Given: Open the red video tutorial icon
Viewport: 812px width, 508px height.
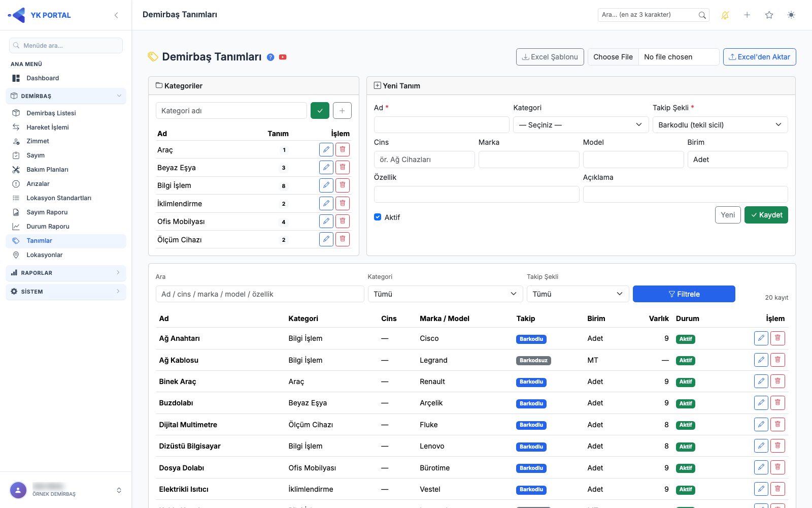Looking at the screenshot, I should pos(283,57).
